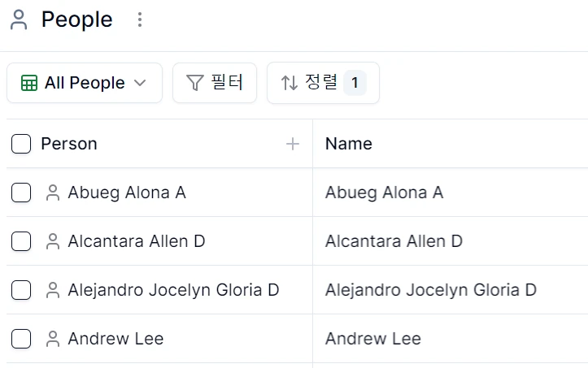Screen dimensions: 588x368
Task: Add a column with the plus icon
Action: click(x=293, y=144)
